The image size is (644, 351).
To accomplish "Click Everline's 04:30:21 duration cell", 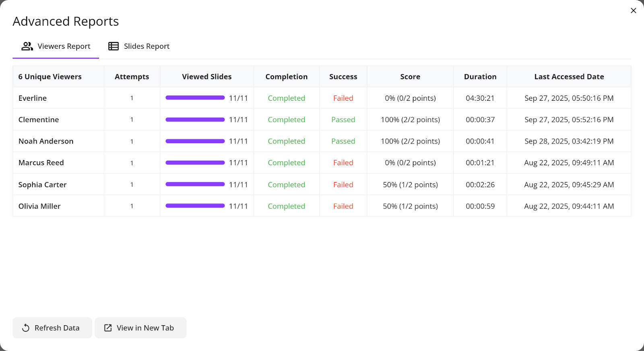I will click(x=480, y=98).
